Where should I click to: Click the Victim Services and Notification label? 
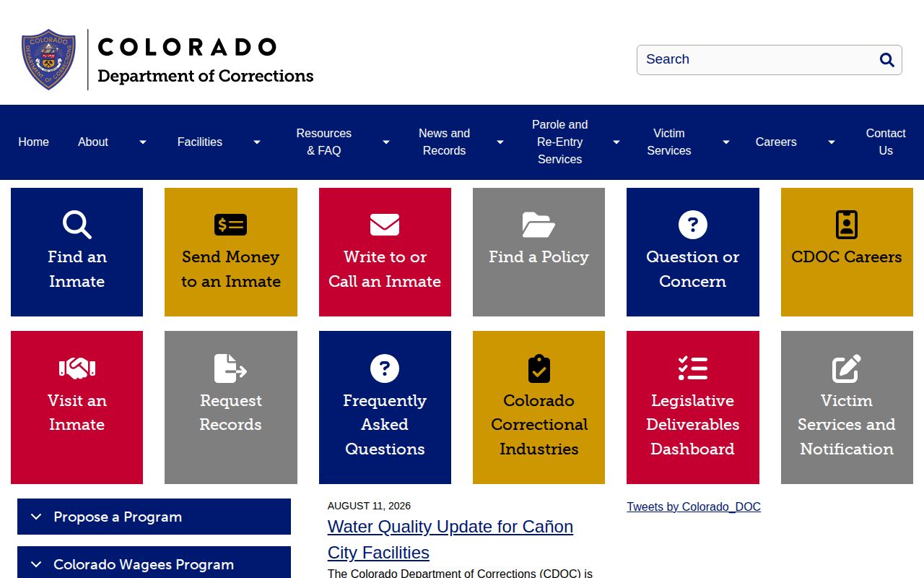(x=847, y=425)
